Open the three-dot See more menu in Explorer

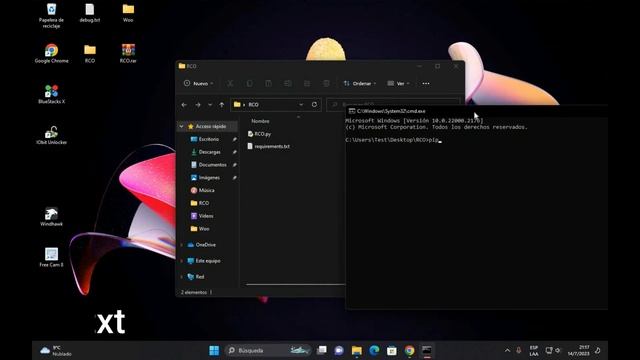[426, 83]
